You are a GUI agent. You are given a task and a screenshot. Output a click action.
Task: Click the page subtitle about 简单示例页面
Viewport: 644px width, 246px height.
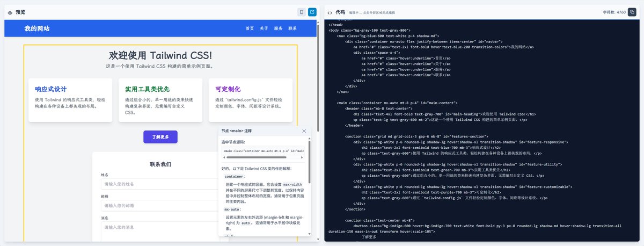pos(160,67)
